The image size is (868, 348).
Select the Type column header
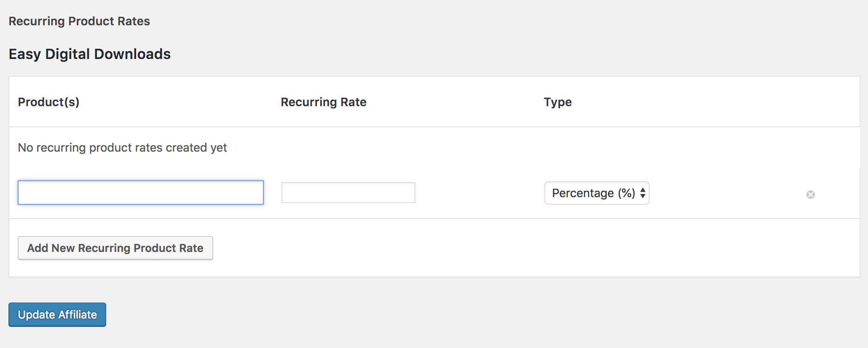(x=558, y=102)
